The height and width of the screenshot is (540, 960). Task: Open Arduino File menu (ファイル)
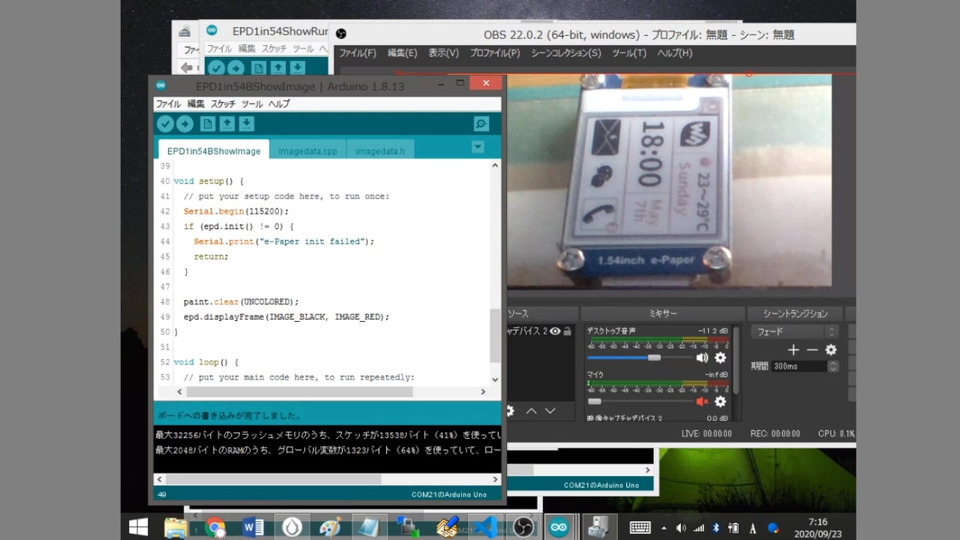(168, 104)
